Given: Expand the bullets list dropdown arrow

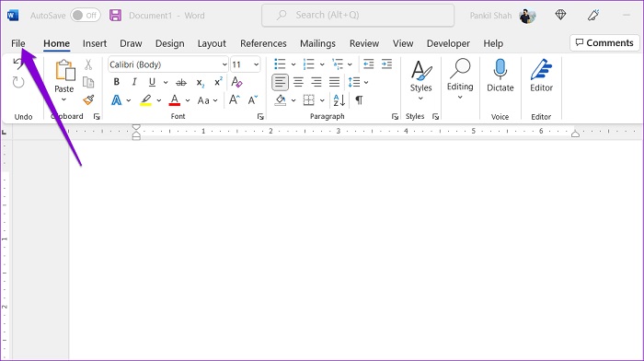Looking at the screenshot, I should 293,64.
